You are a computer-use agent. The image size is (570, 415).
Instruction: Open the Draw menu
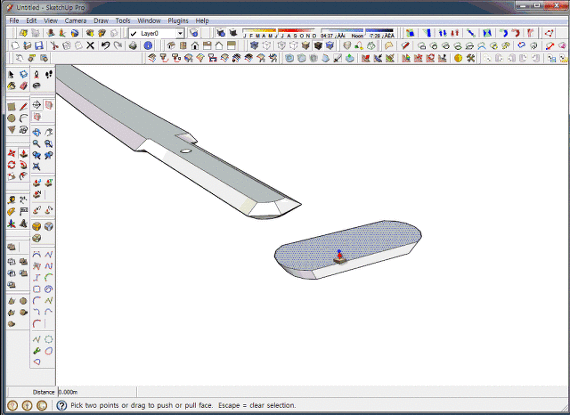pos(101,21)
